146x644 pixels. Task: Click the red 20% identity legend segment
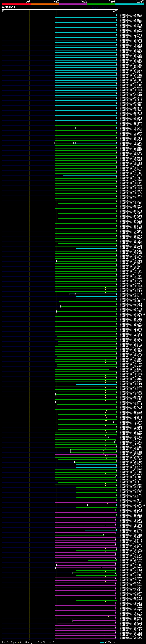coord(16,4)
